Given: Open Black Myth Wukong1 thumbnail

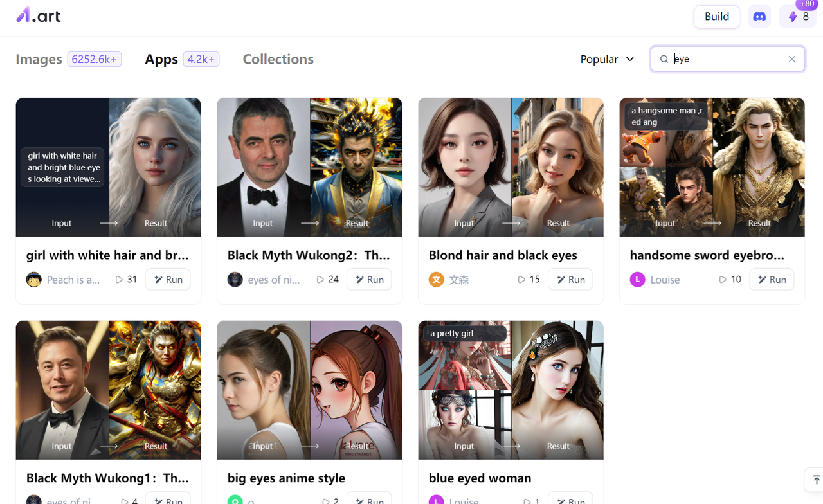Looking at the screenshot, I should (x=109, y=390).
